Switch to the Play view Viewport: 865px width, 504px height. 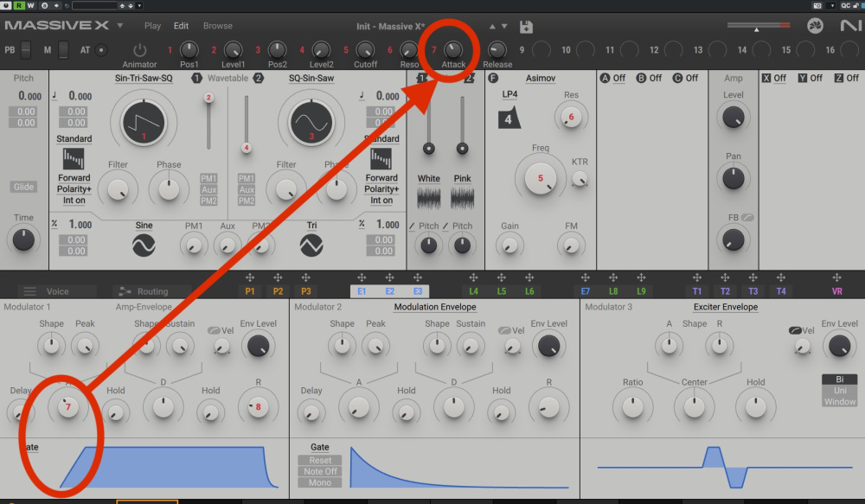point(153,26)
